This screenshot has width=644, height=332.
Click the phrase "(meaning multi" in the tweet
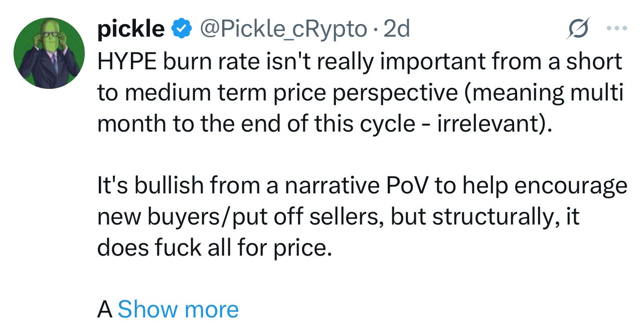544,93
